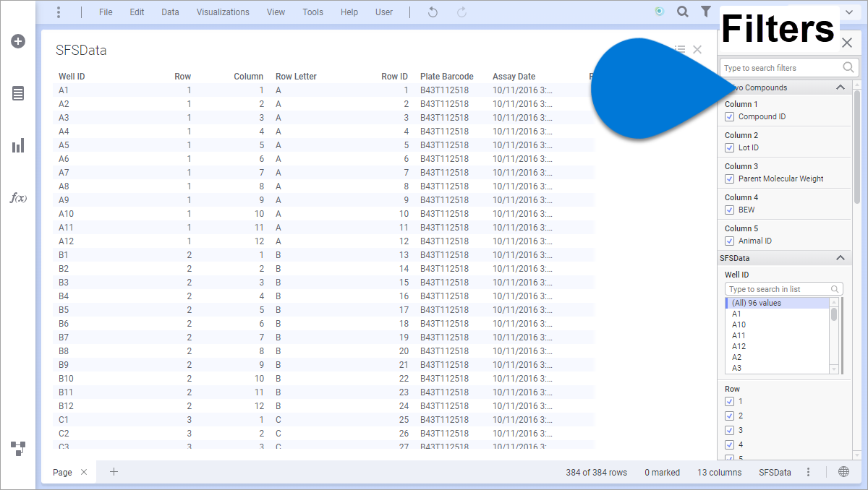Click the 384 of 384 rows status
Viewport: 868px width, 490px height.
596,472
